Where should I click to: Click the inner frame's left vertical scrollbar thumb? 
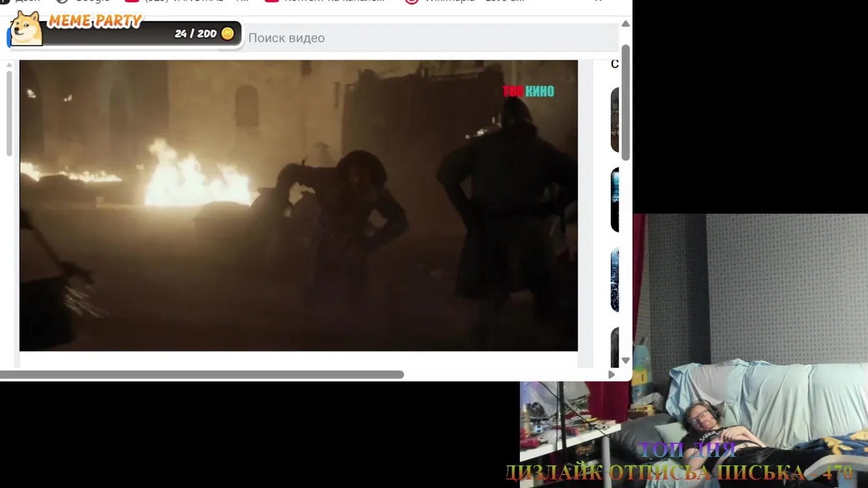click(x=9, y=113)
